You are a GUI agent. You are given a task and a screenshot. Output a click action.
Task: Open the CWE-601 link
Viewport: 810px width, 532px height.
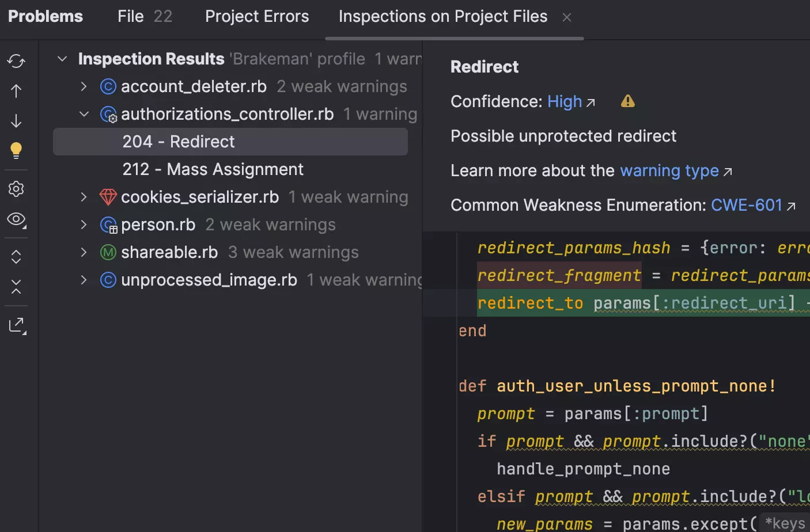point(747,205)
